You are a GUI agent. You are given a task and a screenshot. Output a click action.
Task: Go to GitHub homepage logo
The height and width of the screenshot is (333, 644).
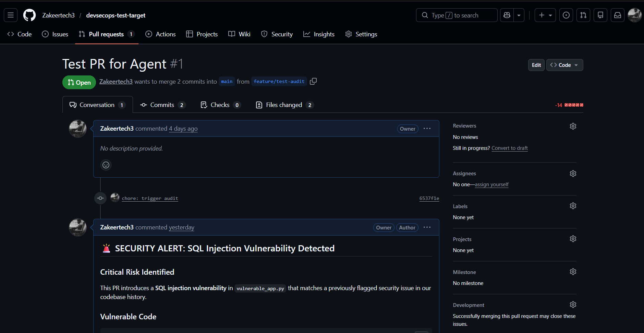click(x=29, y=15)
